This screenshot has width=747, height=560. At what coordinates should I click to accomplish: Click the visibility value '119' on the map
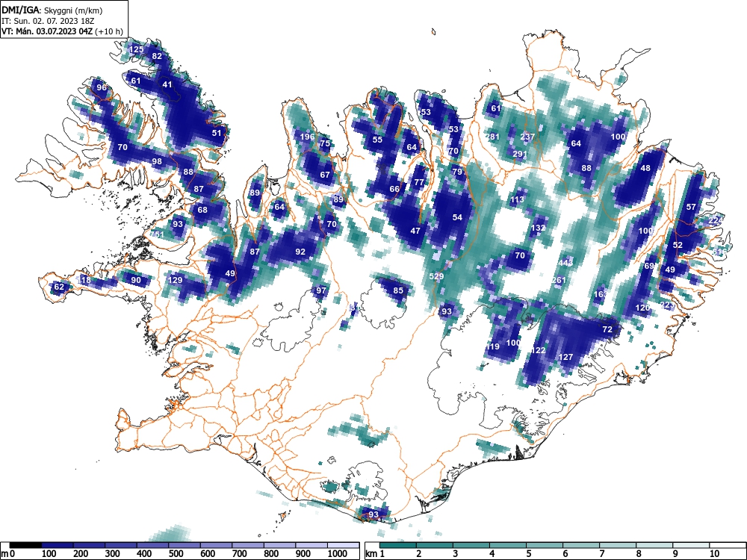[492, 346]
